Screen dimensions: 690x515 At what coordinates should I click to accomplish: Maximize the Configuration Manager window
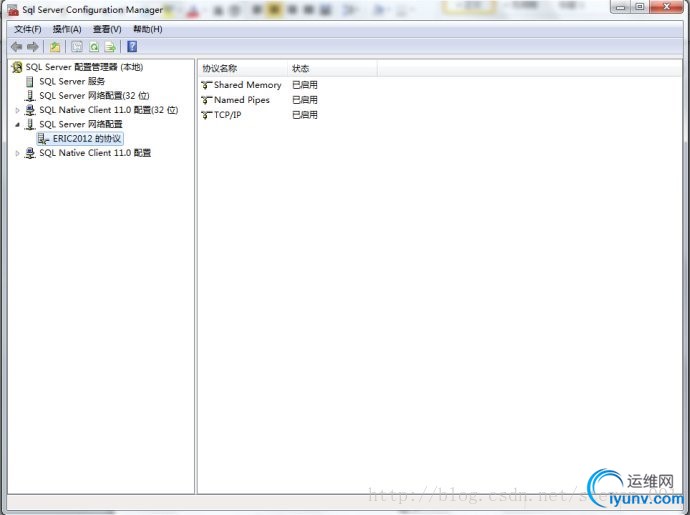[640, 7]
